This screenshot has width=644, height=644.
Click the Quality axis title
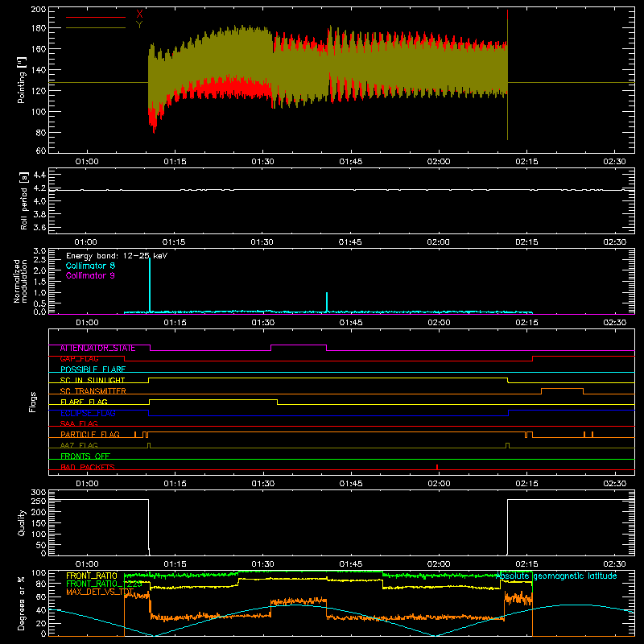tap(22, 522)
